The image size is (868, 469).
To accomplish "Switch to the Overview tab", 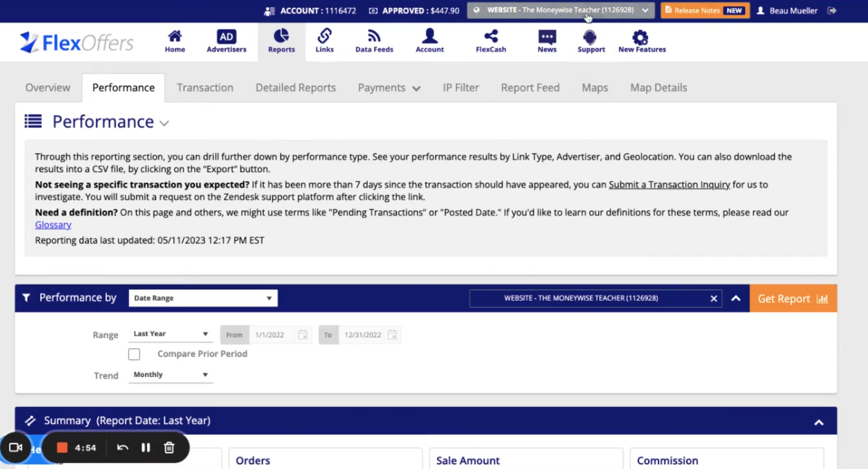I will [48, 88].
